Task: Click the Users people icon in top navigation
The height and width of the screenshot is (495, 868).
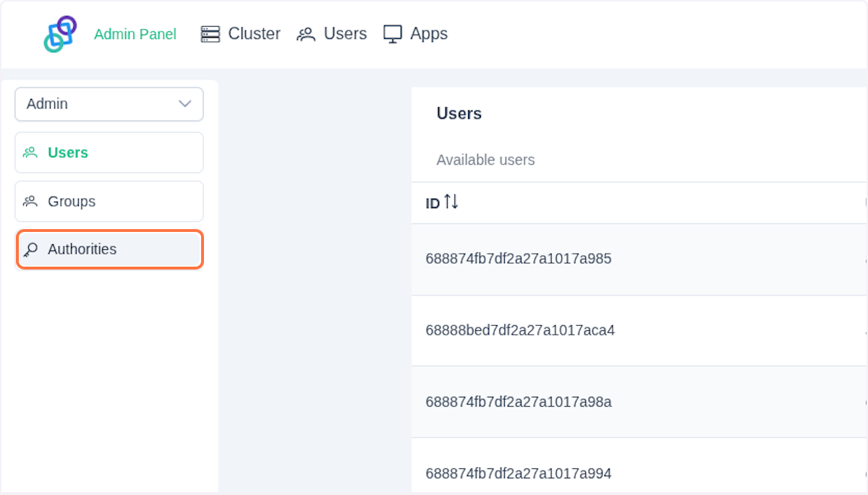Action: coord(306,35)
